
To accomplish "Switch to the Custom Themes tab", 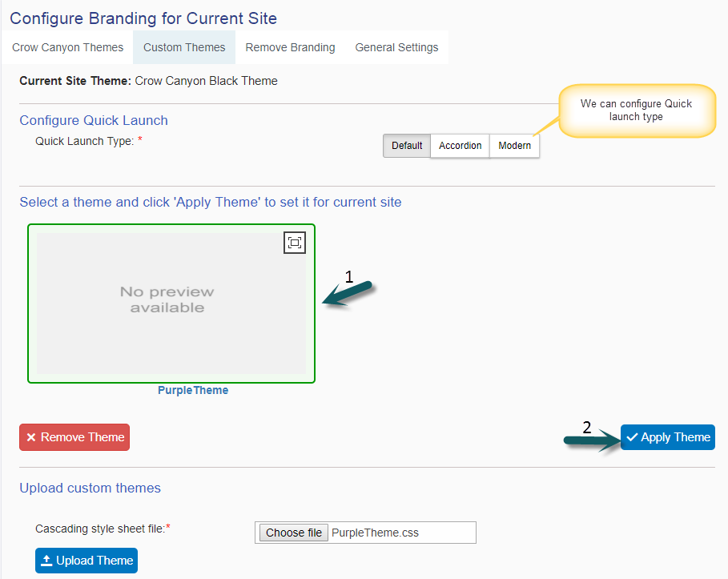I will click(184, 47).
